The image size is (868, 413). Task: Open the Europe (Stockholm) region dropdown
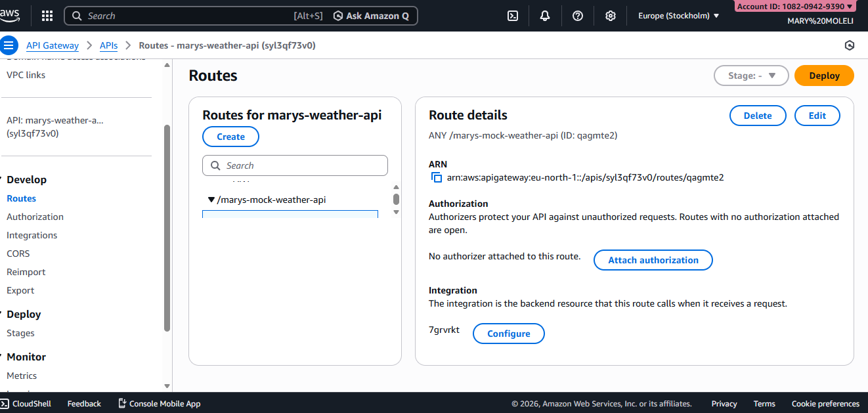678,16
